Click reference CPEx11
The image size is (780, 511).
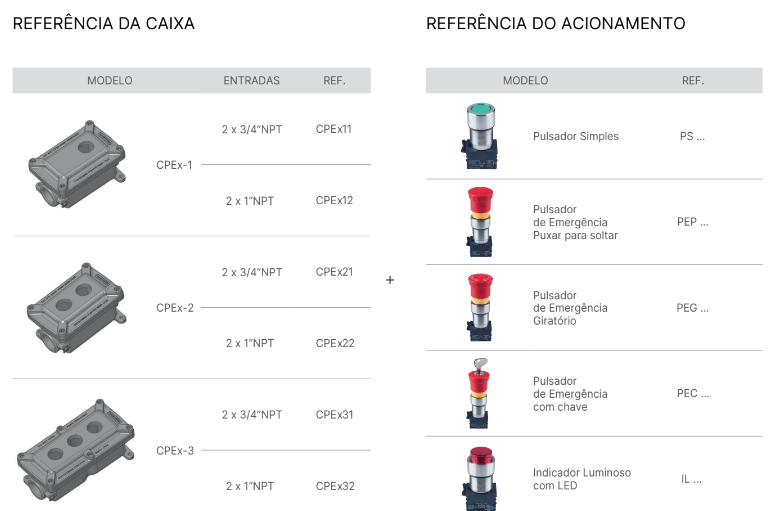[334, 129]
